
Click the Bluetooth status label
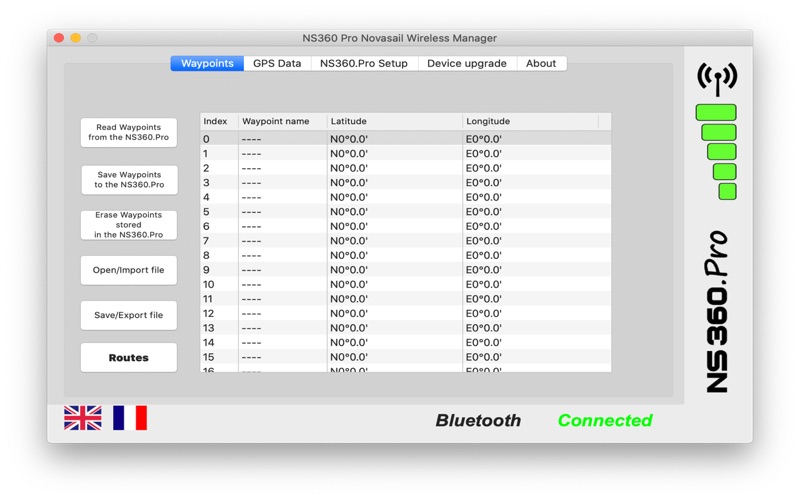click(478, 420)
